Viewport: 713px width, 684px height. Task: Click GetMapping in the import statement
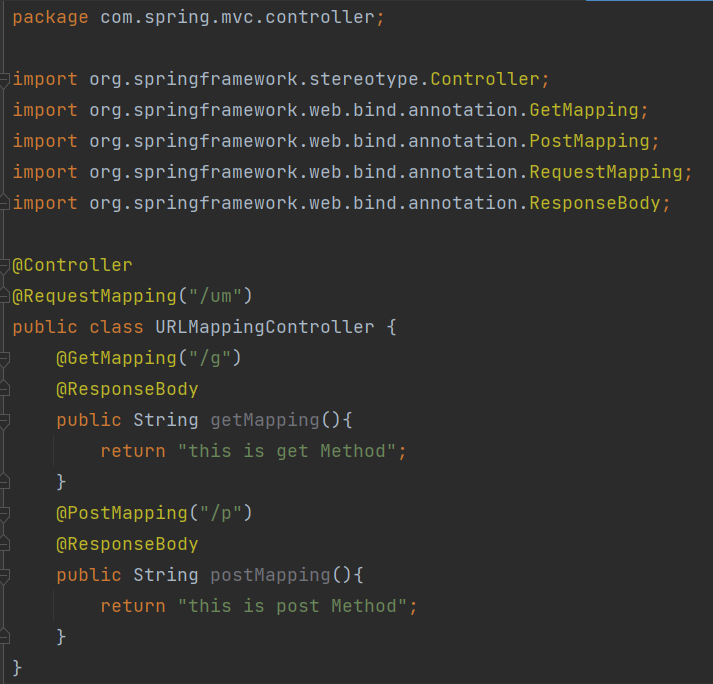(x=584, y=110)
